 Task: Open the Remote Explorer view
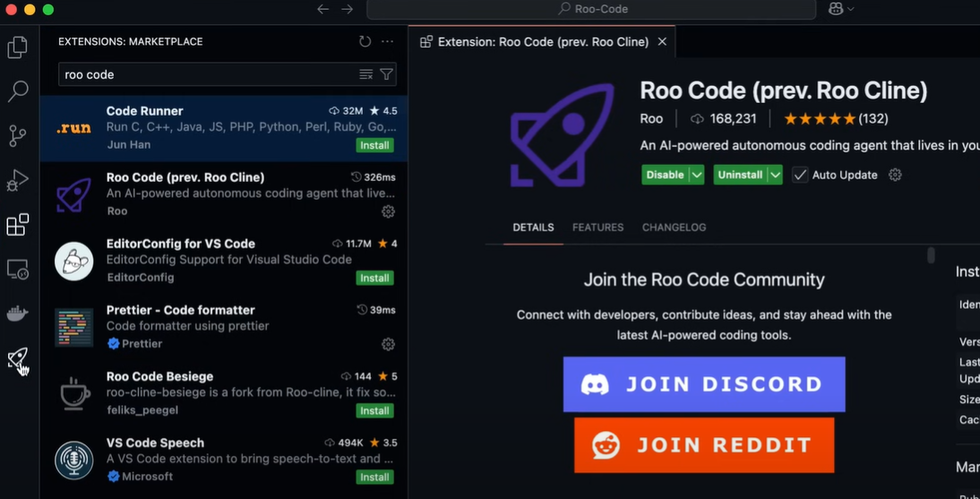tap(18, 269)
